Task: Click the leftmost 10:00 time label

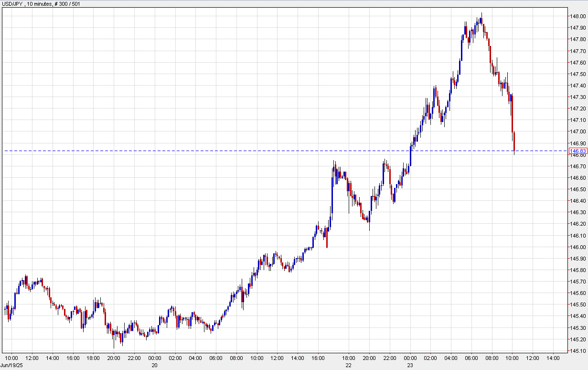Action: 12,357
